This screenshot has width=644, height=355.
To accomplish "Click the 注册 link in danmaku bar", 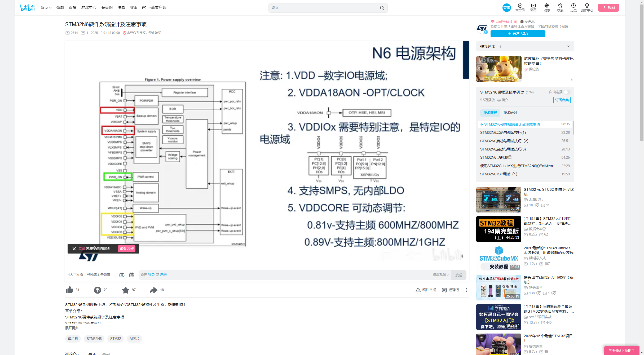I will (163, 275).
